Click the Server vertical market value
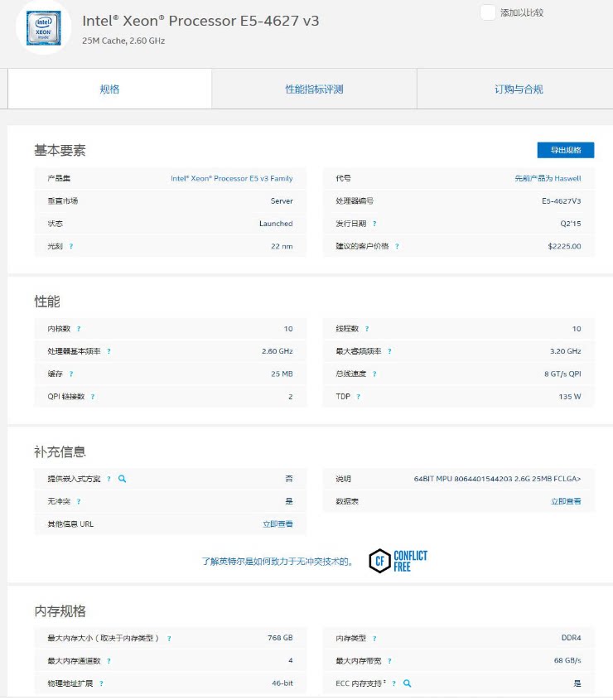The width and height of the screenshot is (613, 700). (x=282, y=201)
